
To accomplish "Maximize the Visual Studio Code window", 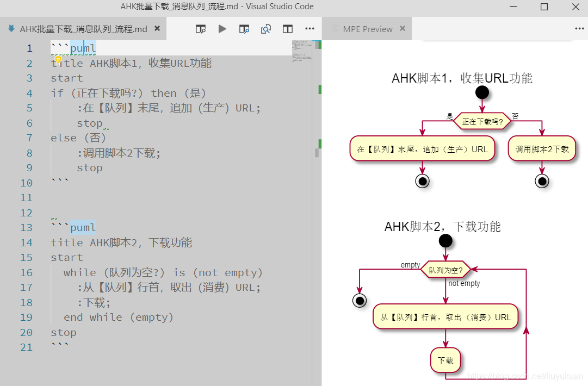I will [544, 7].
